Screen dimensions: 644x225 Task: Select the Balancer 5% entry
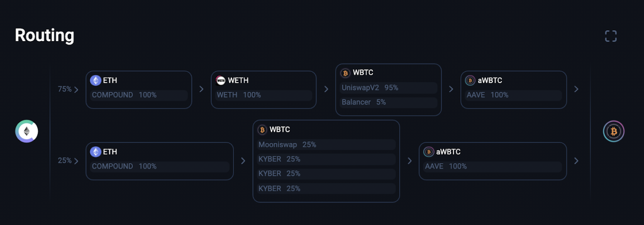pos(388,102)
